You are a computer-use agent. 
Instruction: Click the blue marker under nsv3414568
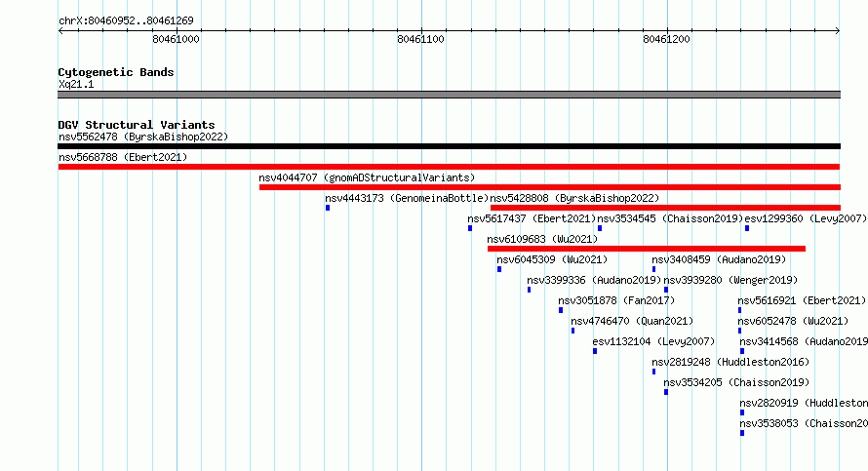pos(742,351)
